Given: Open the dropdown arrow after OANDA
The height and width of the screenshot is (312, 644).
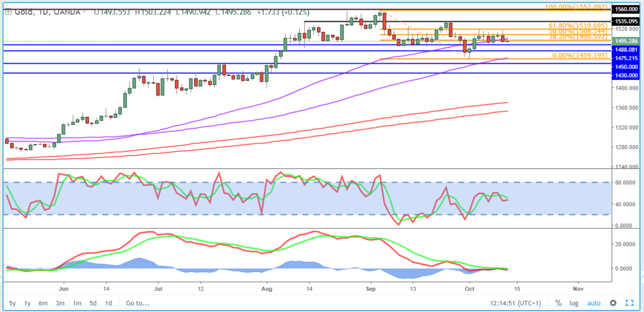Looking at the screenshot, I should [x=84, y=12].
